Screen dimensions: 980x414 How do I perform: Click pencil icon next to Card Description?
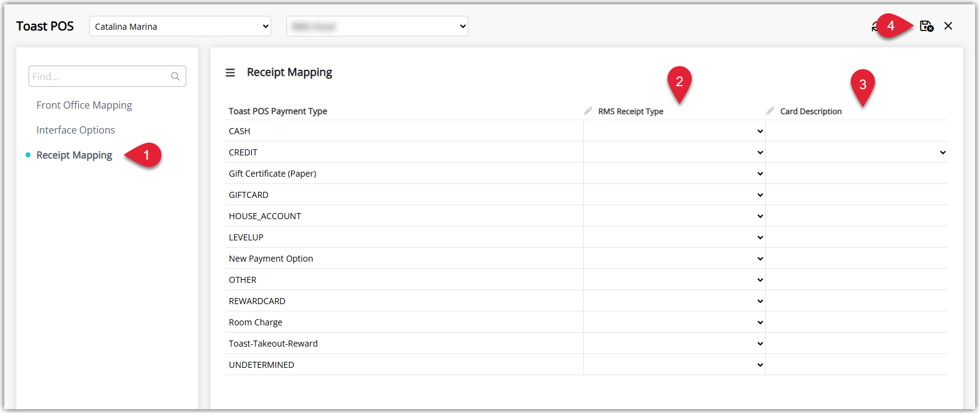pyautogui.click(x=770, y=111)
